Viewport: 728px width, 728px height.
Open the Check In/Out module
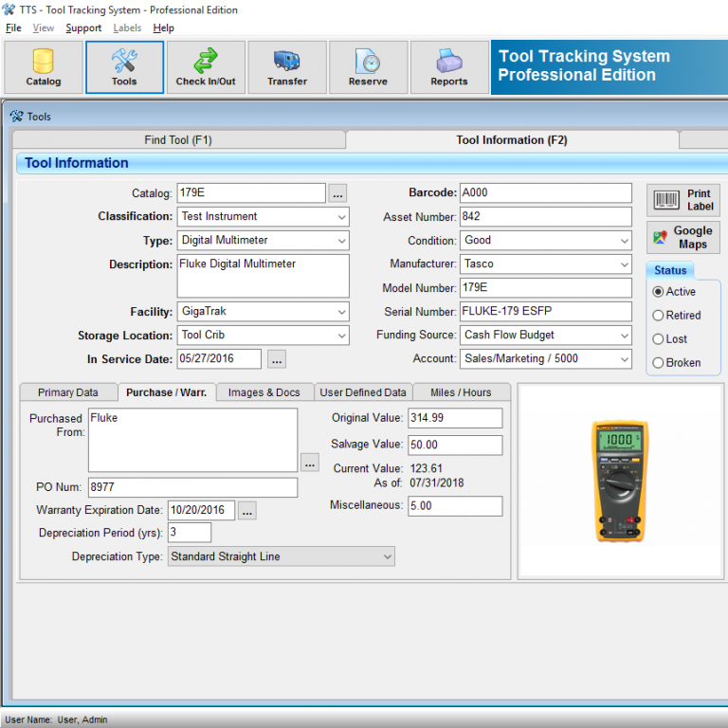tap(206, 67)
